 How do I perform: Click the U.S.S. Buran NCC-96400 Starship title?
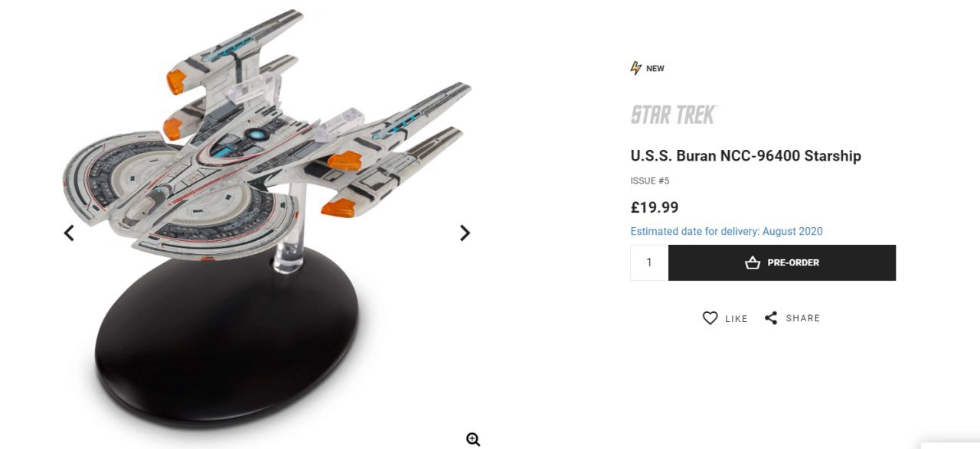(746, 156)
